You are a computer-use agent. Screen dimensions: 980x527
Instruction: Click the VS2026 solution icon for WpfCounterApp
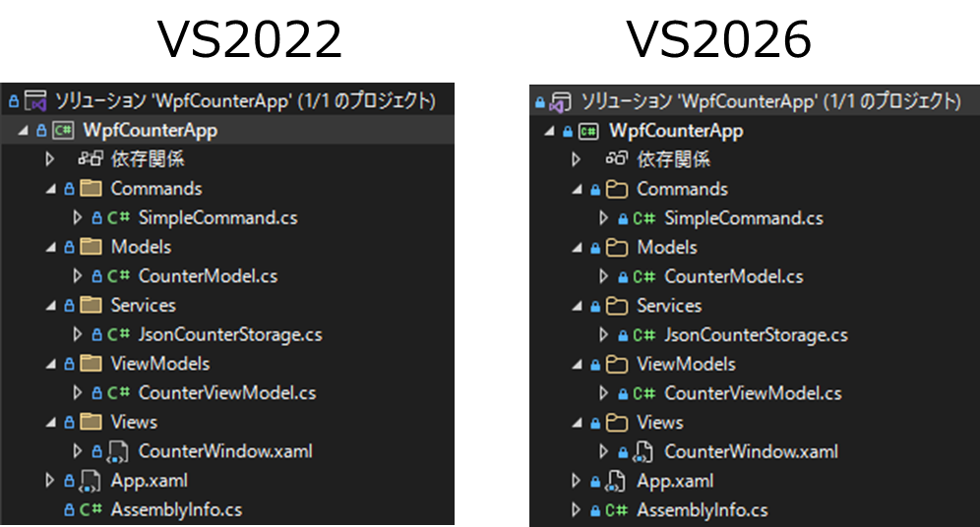pos(560,102)
